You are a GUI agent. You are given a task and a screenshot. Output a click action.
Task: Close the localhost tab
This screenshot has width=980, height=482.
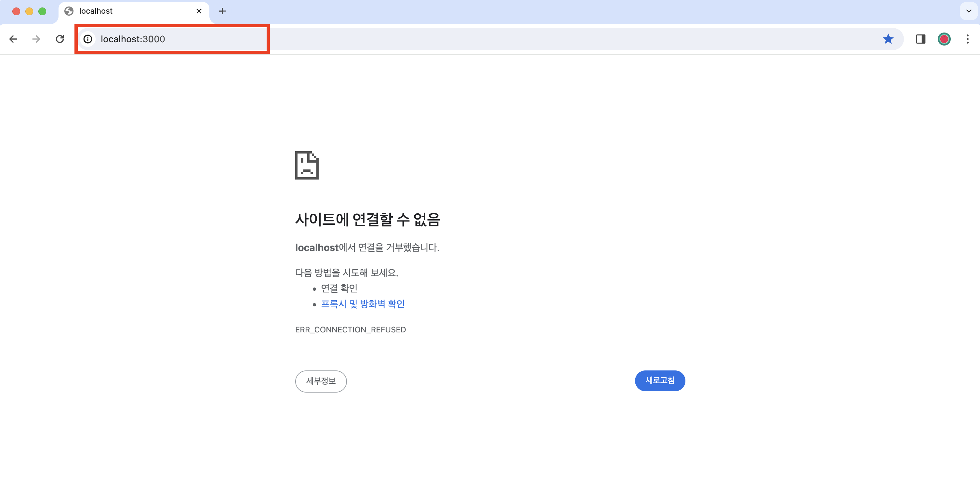[x=199, y=11]
